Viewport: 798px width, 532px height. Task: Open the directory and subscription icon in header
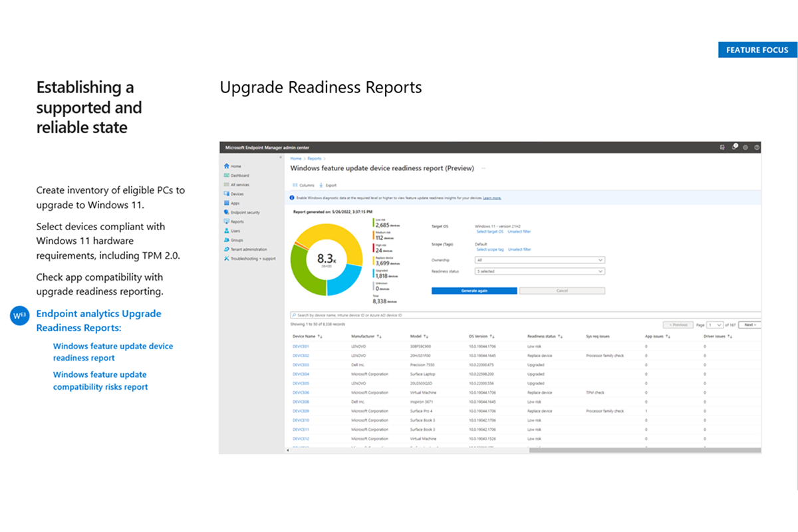coord(722,147)
